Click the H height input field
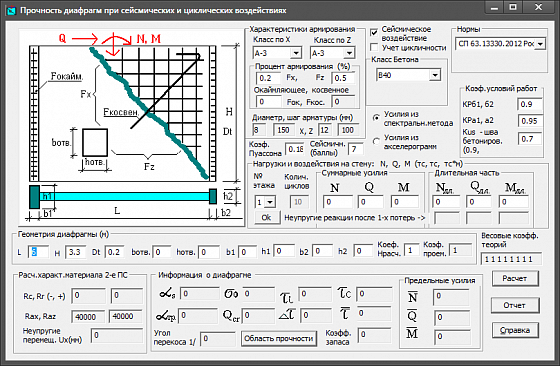The width and height of the screenshot is (560, 366). tap(76, 252)
